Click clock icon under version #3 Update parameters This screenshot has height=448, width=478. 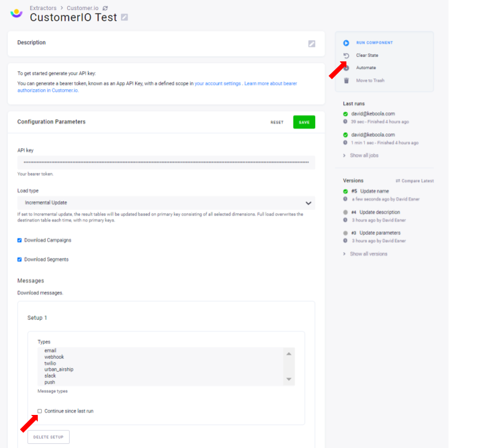pos(345,241)
